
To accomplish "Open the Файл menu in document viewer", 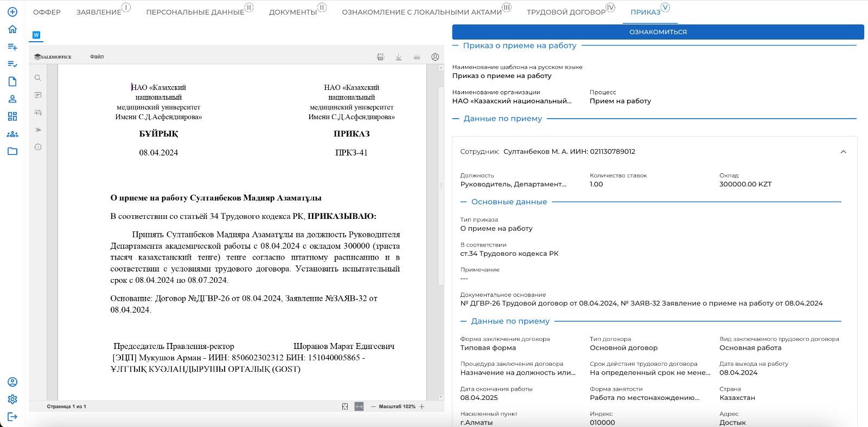I will click(x=97, y=57).
